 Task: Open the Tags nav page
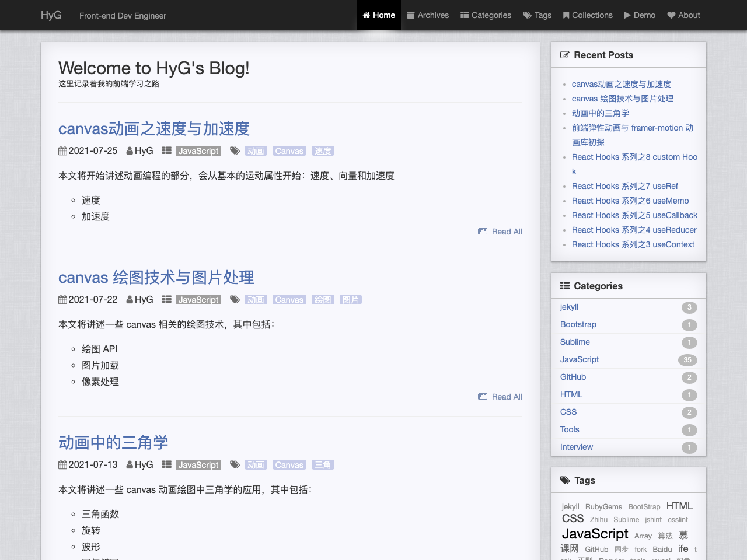coord(537,15)
